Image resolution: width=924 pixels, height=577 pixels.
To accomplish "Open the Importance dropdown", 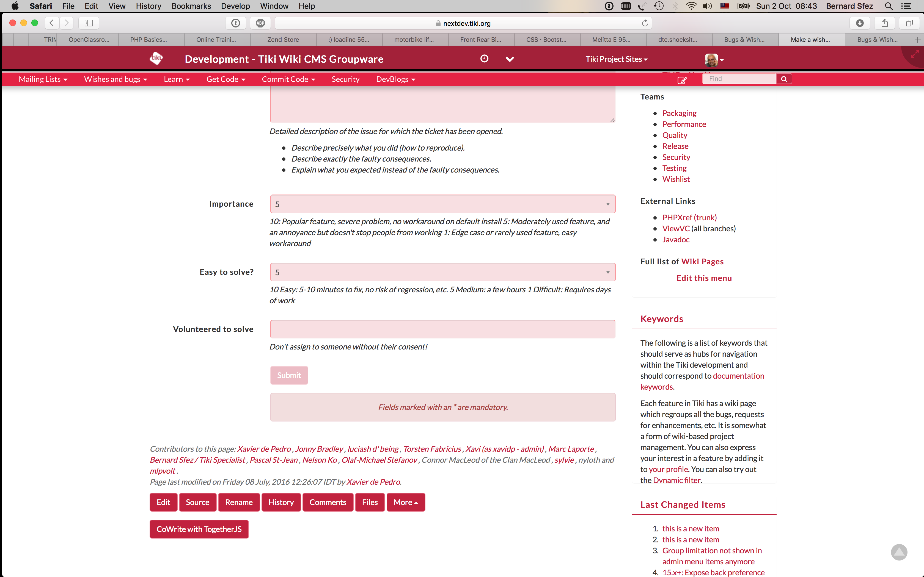I will (x=442, y=204).
